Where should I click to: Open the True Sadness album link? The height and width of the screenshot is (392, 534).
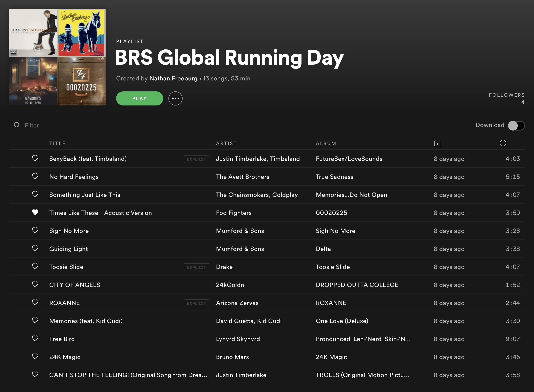tap(335, 177)
